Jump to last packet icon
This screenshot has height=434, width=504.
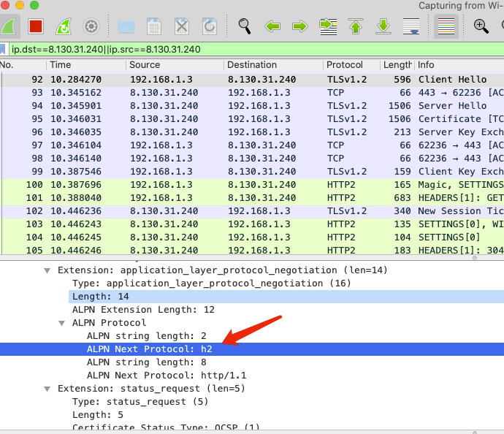tap(383, 26)
